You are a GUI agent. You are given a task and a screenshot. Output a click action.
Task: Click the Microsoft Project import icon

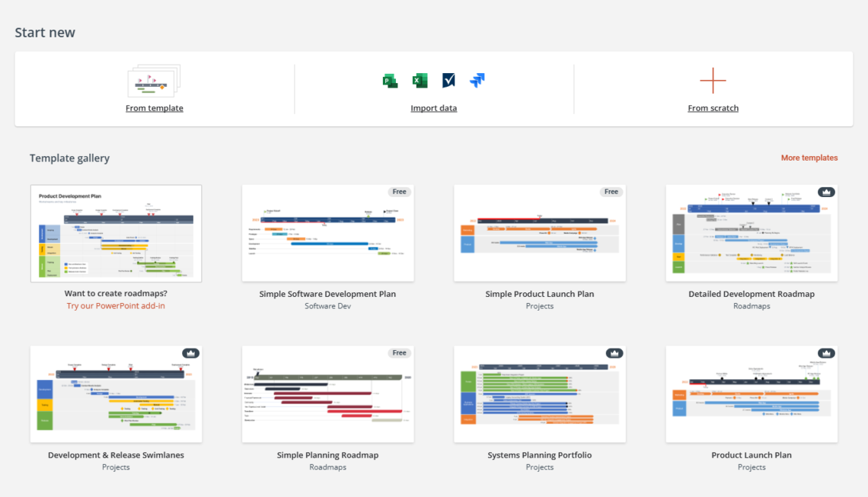coord(391,81)
